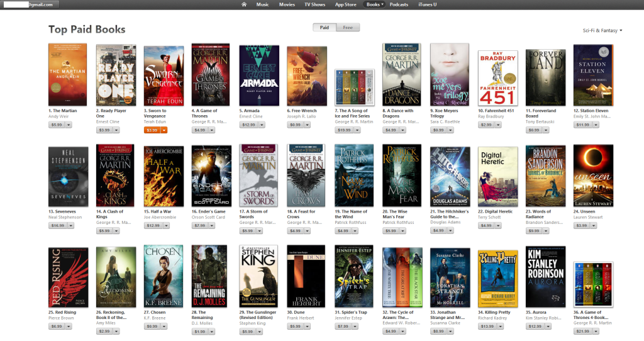Open Chosen by K.F. Breene cover
644x341 pixels.
164,276
